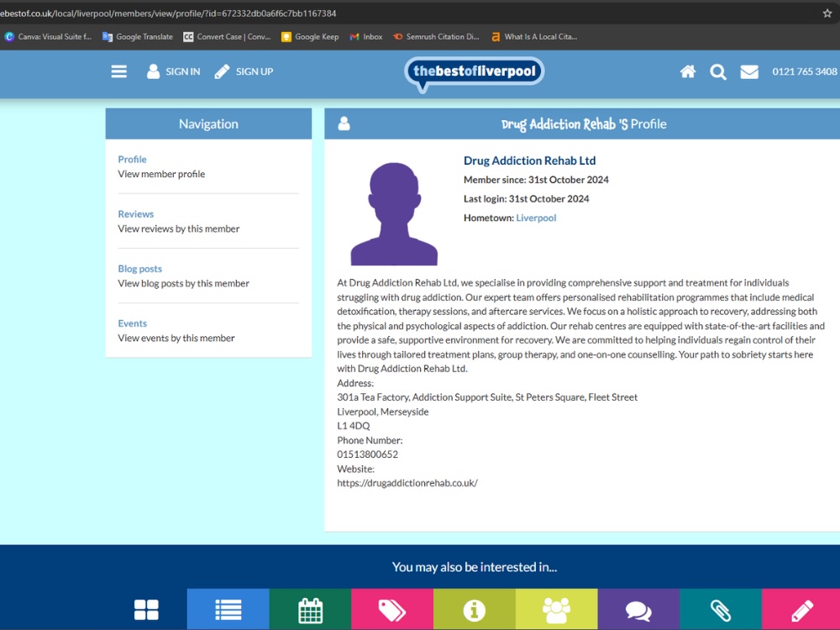
Task: Open search with magnifier icon
Action: click(718, 71)
